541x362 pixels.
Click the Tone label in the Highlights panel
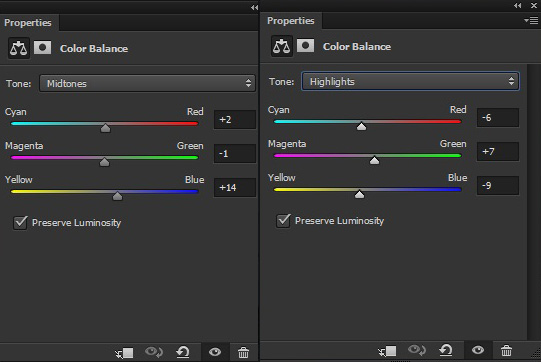tap(282, 81)
